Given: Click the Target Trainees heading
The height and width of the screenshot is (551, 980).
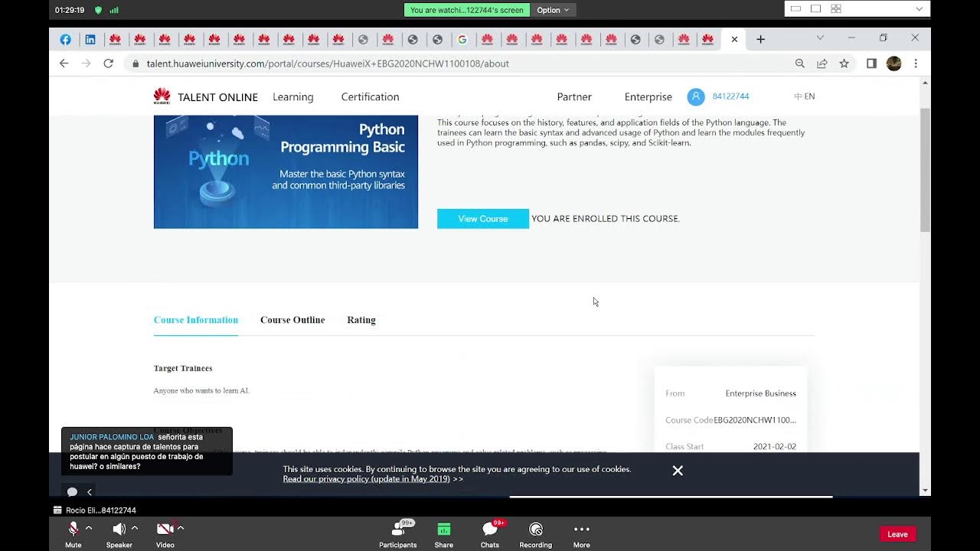Looking at the screenshot, I should [183, 369].
